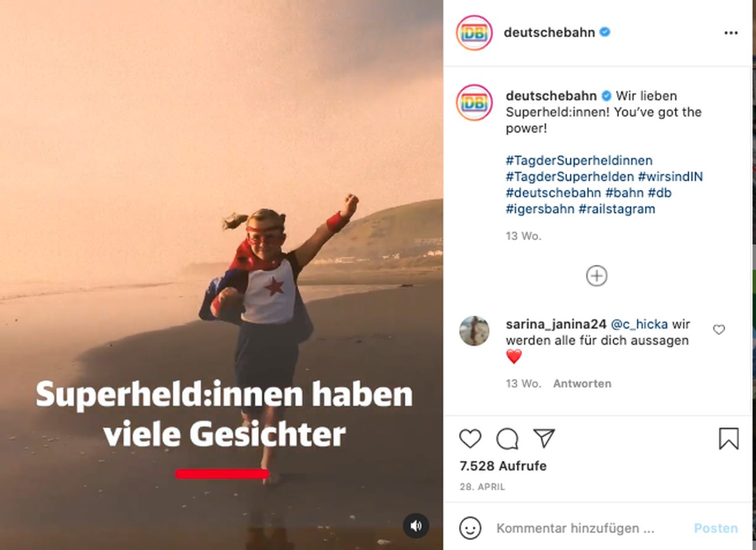The height and width of the screenshot is (550, 756).
Task: Open sarina_janina24's profile avatar
Action: coord(474,330)
